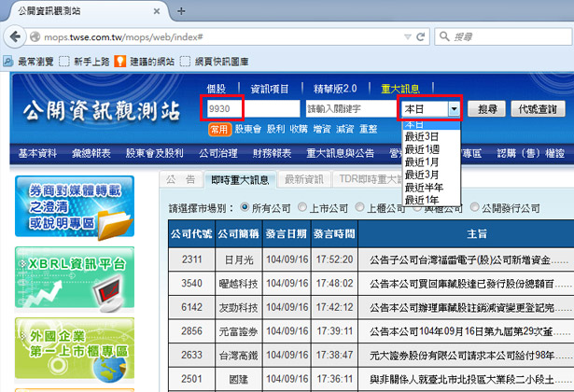This screenshot has width=574, height=392.
Task: Select the 所有公司 radio button
Action: (245, 207)
